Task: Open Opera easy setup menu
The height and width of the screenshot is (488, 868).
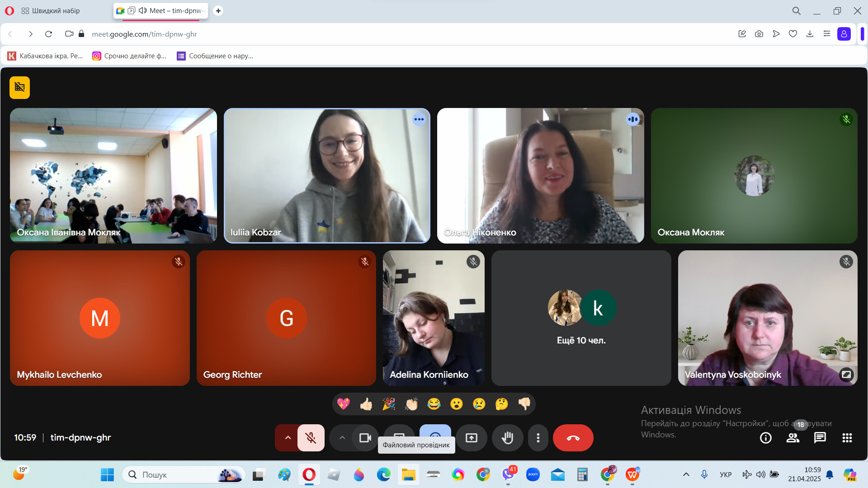Action: 827,34
